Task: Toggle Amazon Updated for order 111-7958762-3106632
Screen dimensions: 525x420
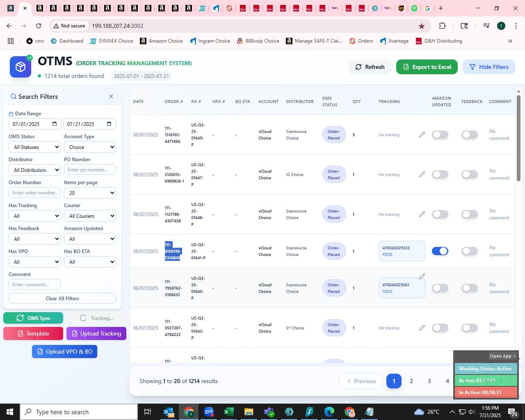Action: (440, 288)
